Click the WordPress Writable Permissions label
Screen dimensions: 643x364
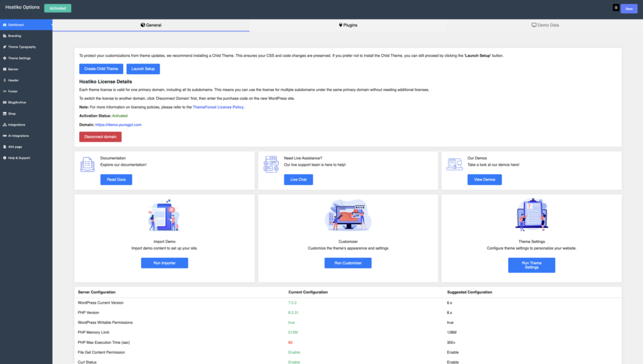tap(105, 323)
